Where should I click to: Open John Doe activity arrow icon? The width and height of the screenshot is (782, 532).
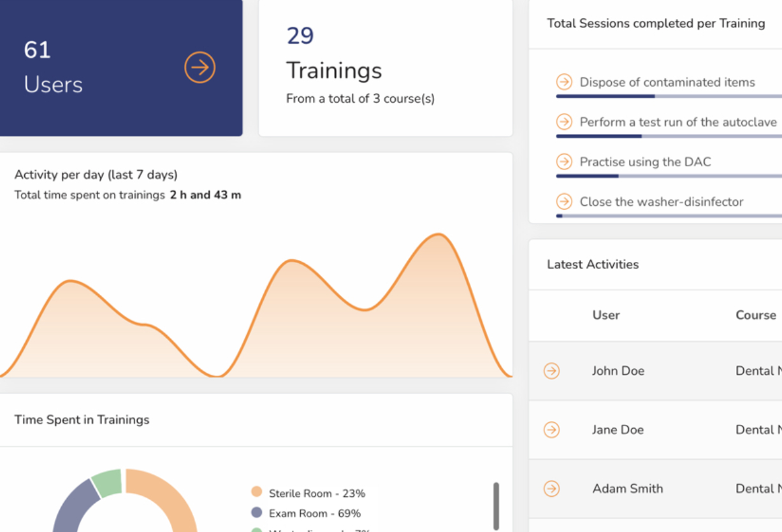tap(552, 371)
